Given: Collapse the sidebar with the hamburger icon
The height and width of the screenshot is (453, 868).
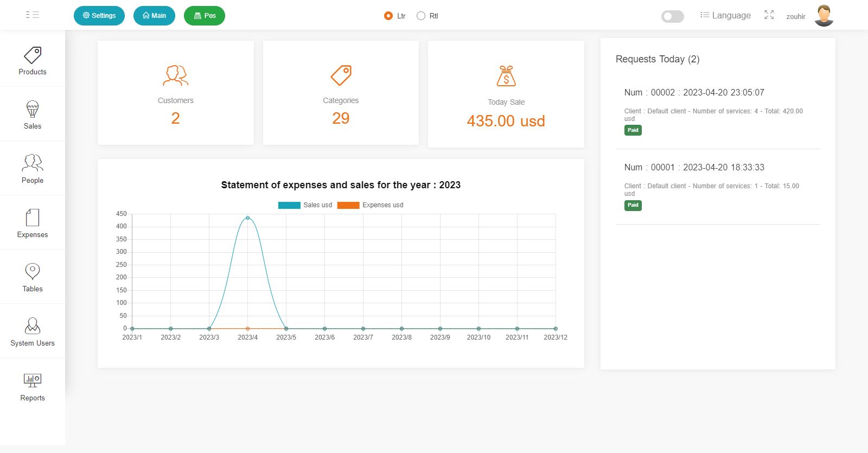Looking at the screenshot, I should coord(33,15).
